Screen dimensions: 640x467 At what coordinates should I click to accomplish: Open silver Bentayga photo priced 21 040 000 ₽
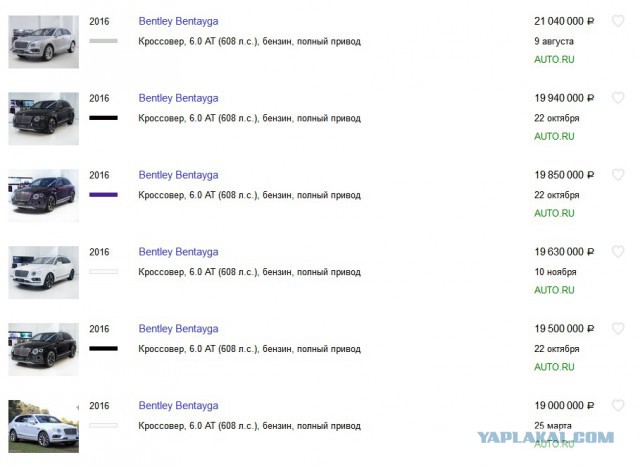[x=44, y=42]
